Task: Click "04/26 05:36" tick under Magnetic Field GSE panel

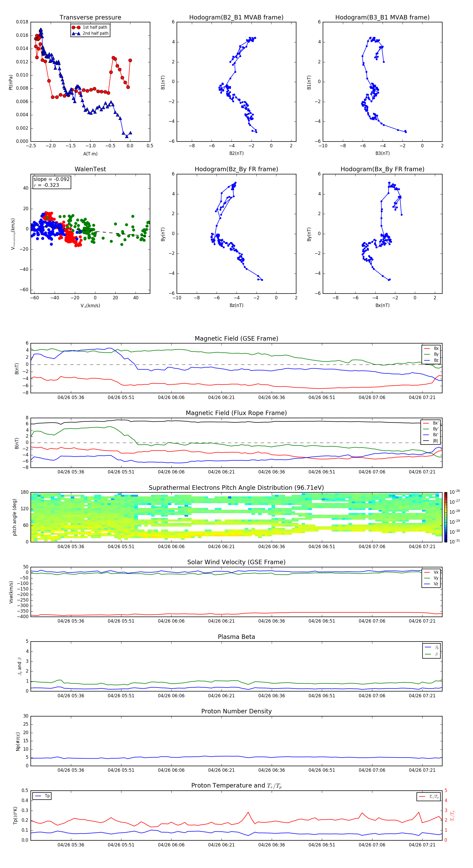Action: coord(71,398)
